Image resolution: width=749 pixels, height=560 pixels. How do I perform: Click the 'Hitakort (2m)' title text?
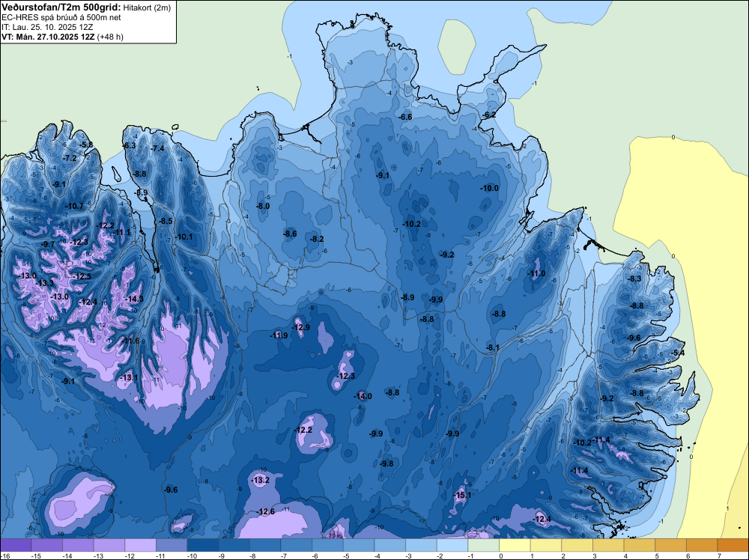click(x=147, y=7)
